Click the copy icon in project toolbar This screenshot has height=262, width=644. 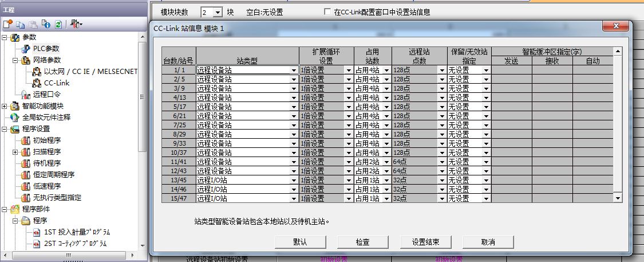coord(21,24)
